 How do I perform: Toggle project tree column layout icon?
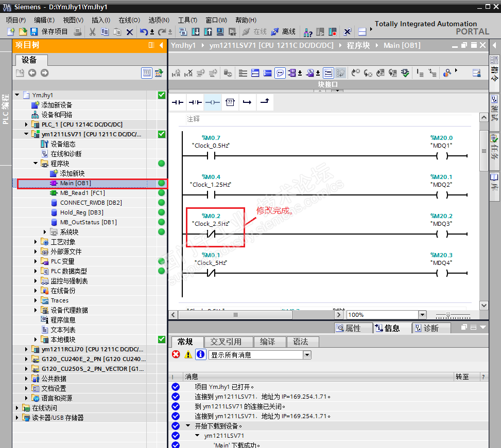[x=151, y=45]
